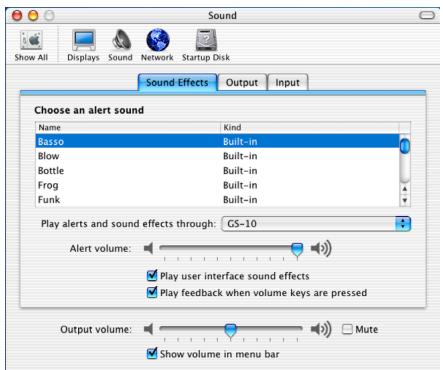
Task: Click the yellow minimize window button
Action: pyautogui.click(x=33, y=16)
